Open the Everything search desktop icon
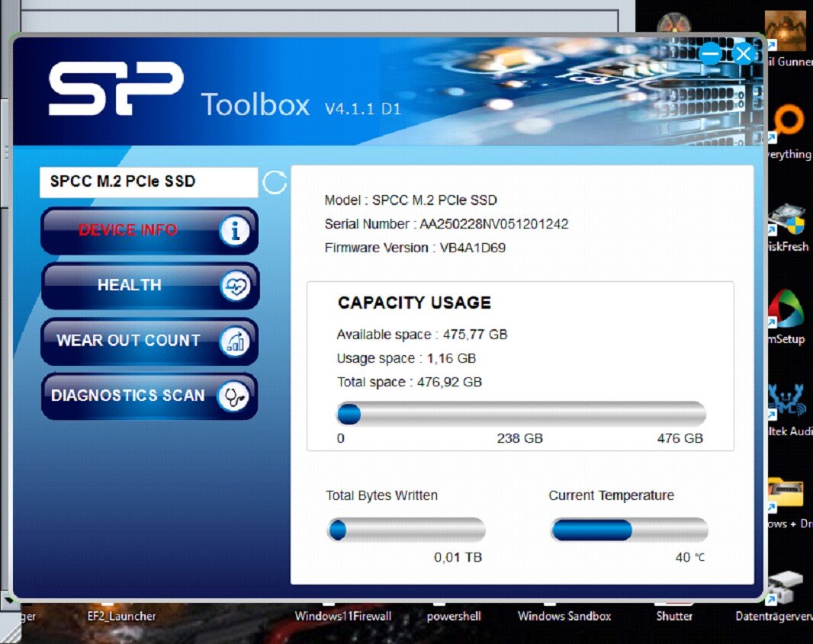Viewport: 813px width, 644px height. pos(789,131)
